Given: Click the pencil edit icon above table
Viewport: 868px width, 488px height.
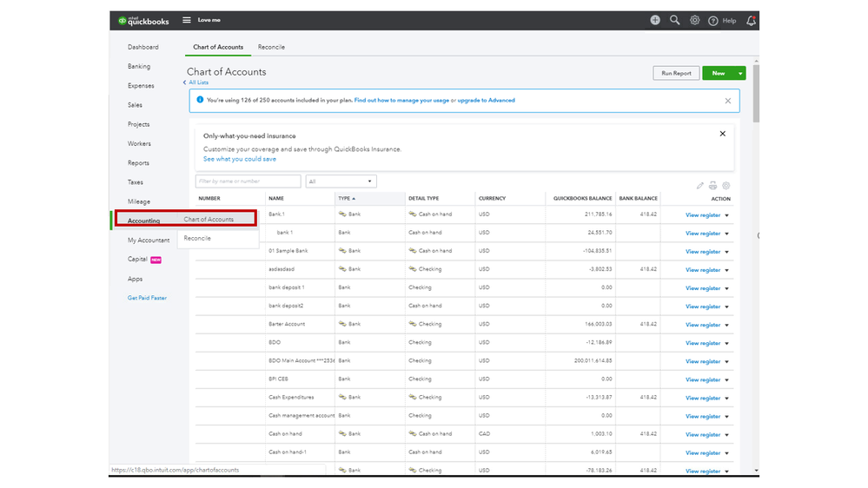Looking at the screenshot, I should coord(700,185).
